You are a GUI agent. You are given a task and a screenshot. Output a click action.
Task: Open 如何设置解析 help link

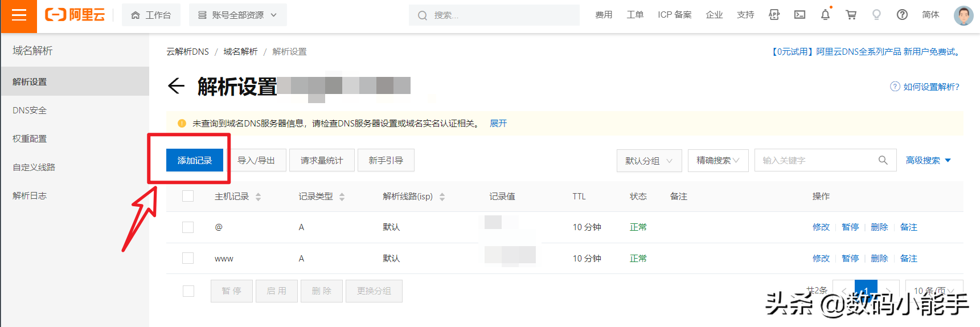coord(931,87)
